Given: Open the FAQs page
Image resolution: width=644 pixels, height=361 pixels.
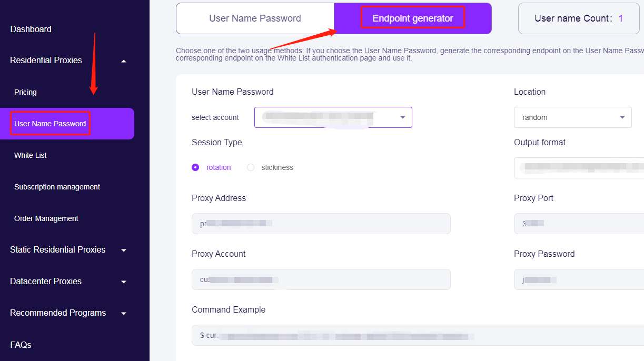Looking at the screenshot, I should pos(21,345).
